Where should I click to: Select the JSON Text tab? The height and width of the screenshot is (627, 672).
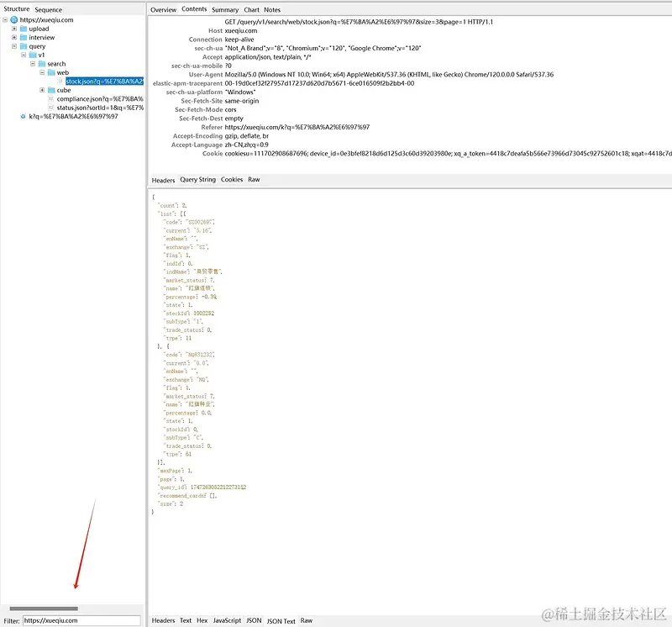281,621
